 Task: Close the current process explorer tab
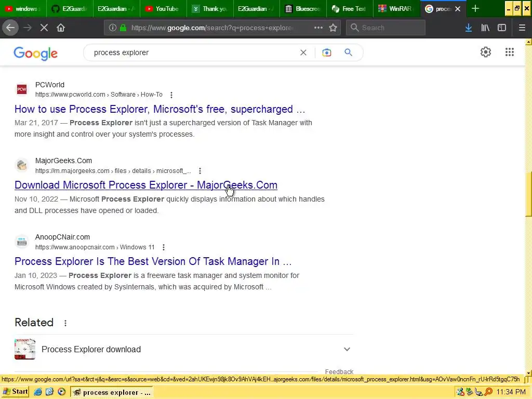coord(458,9)
